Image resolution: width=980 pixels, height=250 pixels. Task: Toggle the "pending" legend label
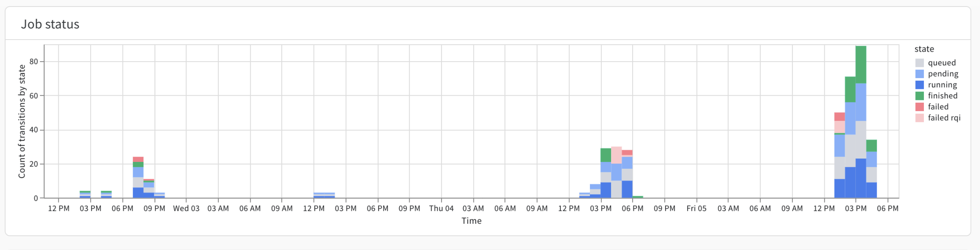943,74
